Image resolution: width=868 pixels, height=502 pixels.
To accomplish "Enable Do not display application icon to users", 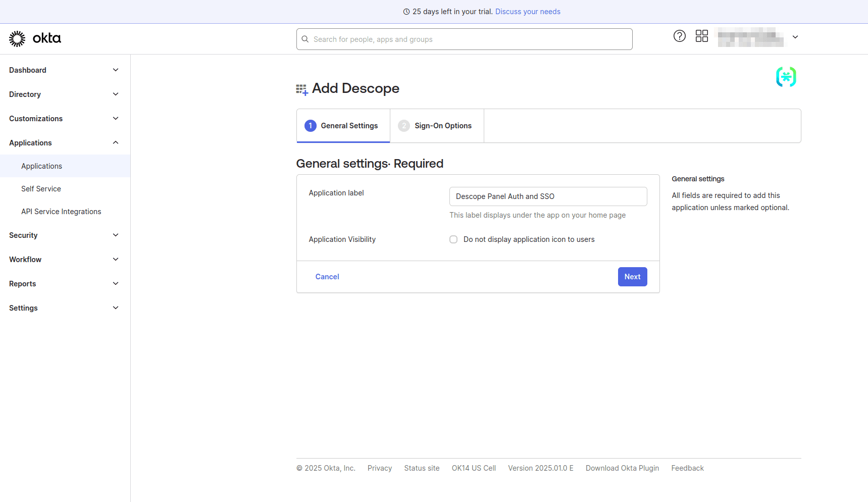I will pos(453,239).
